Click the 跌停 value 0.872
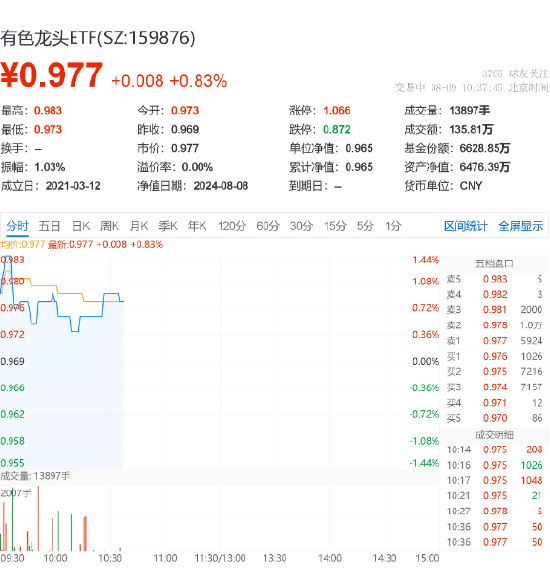The height and width of the screenshot is (585, 550). 337,129
